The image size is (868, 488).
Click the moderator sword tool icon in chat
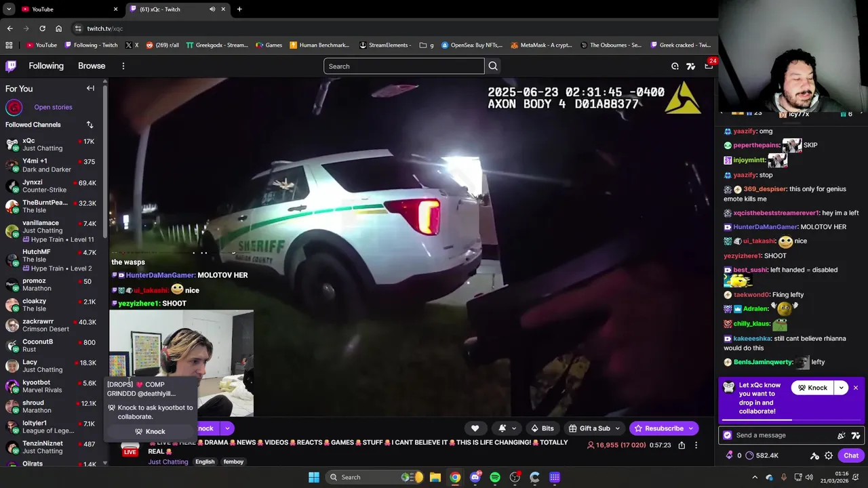pyautogui.click(x=814, y=455)
